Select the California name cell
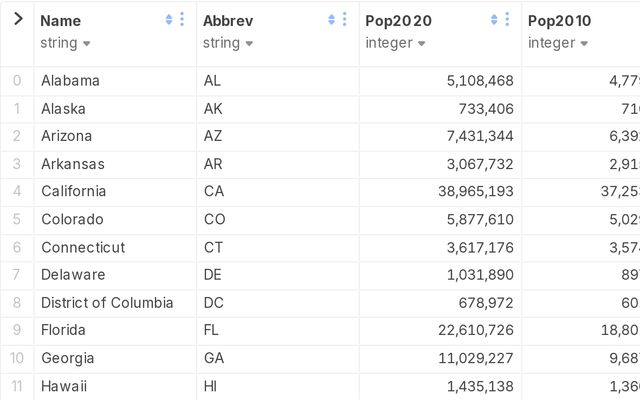Viewport: 640px width, 400px height. [x=74, y=191]
